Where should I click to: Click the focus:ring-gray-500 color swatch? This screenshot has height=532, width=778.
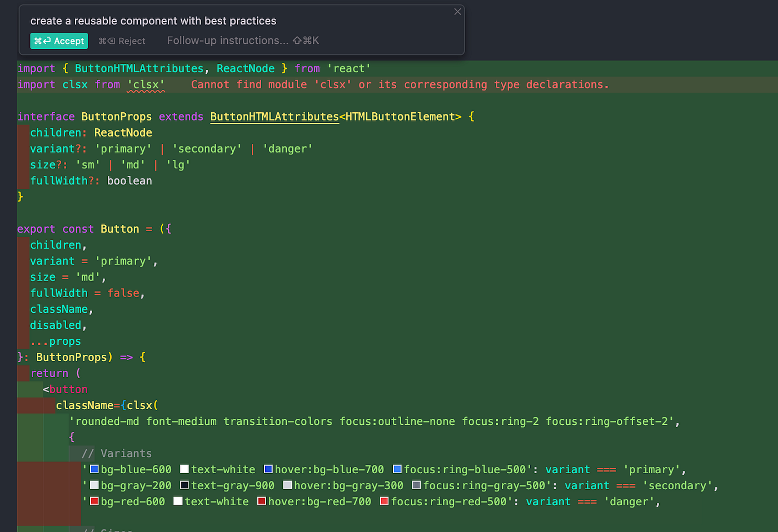tap(416, 485)
